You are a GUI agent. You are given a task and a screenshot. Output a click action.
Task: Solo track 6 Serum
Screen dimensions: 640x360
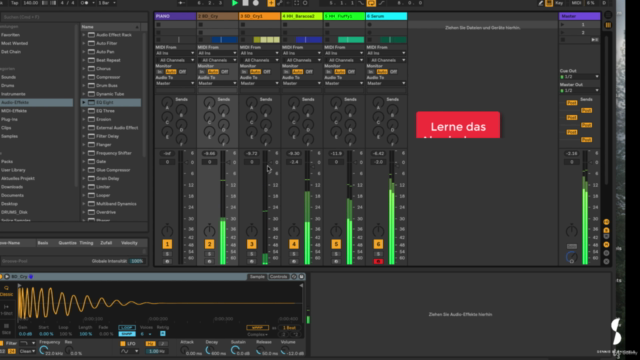[378, 254]
